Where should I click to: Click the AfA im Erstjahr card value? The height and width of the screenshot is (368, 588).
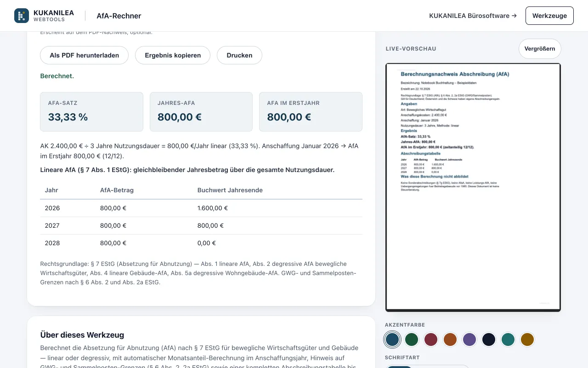pos(289,117)
